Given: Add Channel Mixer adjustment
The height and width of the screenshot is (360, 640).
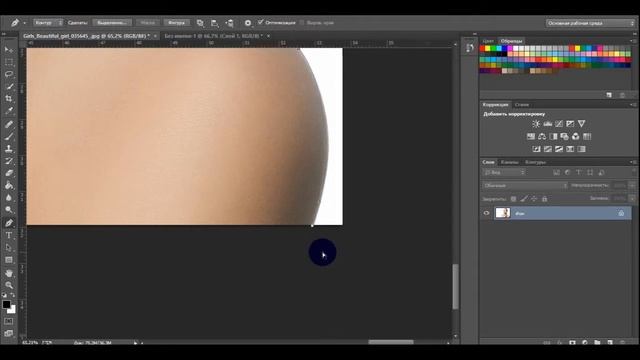Looking at the screenshot, I should point(576,136).
